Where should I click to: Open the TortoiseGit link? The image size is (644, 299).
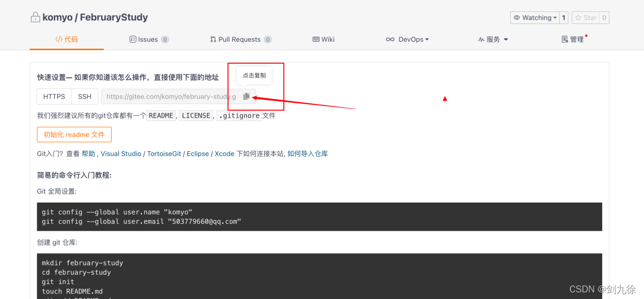coord(164,154)
